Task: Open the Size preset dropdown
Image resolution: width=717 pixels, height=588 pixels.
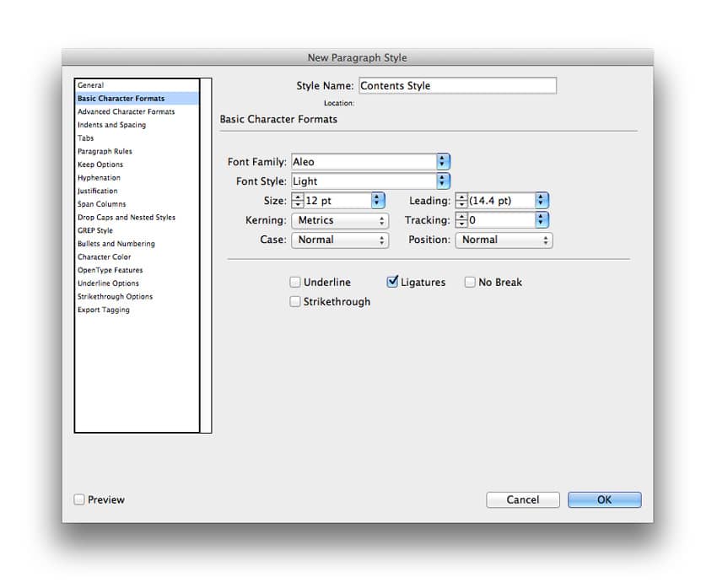Action: (378, 201)
